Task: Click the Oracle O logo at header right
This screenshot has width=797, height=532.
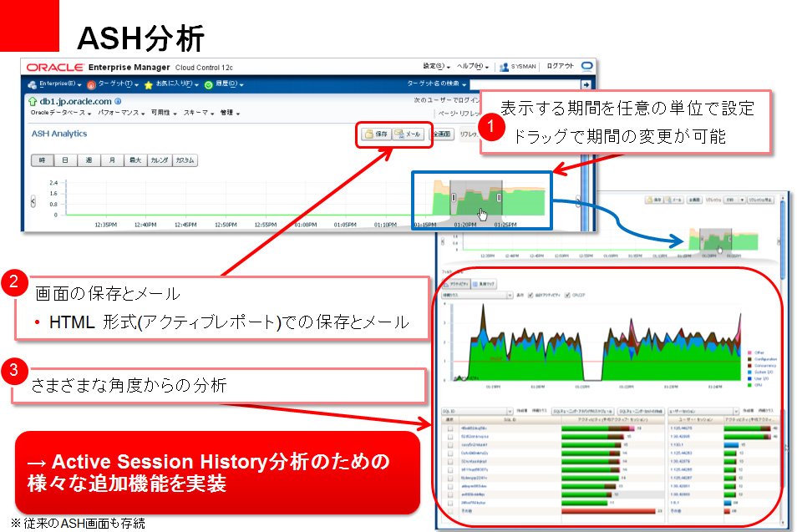Action: click(x=587, y=65)
